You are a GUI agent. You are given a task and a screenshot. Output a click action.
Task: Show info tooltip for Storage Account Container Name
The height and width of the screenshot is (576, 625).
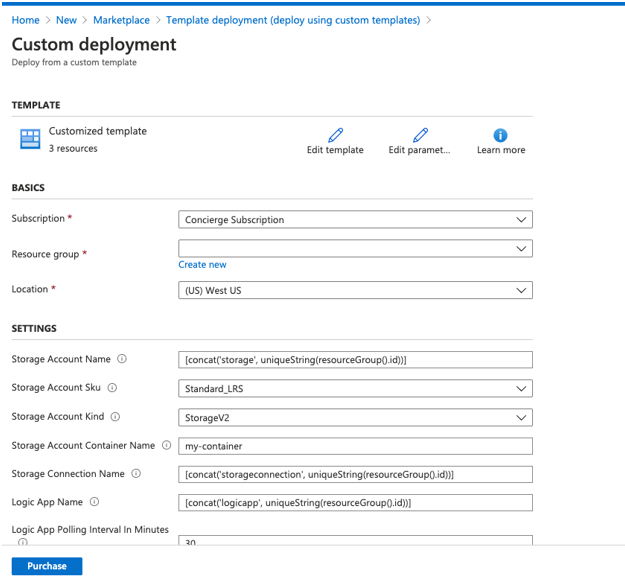coord(166,445)
